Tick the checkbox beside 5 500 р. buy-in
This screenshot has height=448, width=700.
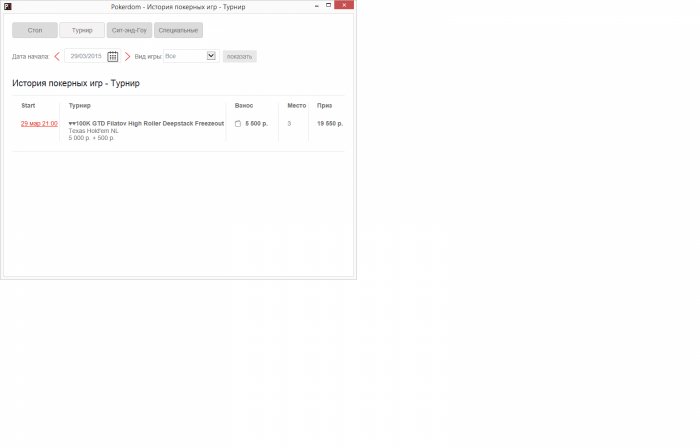(x=238, y=124)
